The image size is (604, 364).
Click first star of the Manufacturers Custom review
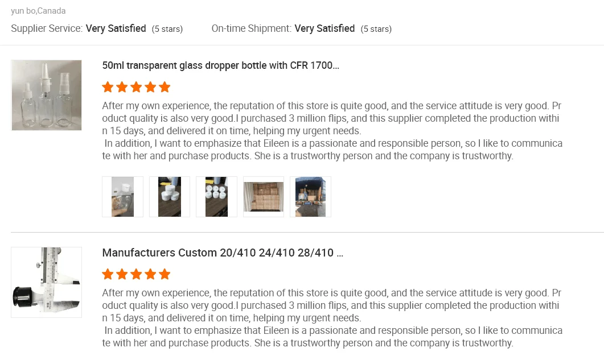108,275
